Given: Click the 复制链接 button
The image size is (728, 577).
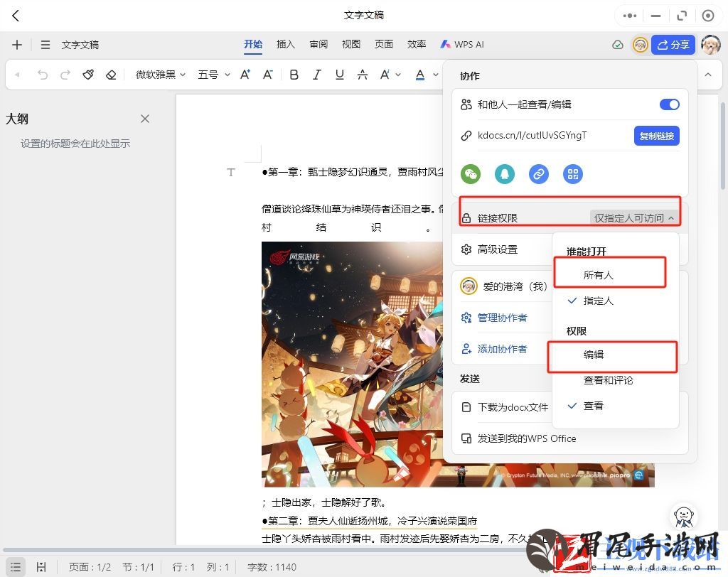Looking at the screenshot, I should (x=656, y=136).
